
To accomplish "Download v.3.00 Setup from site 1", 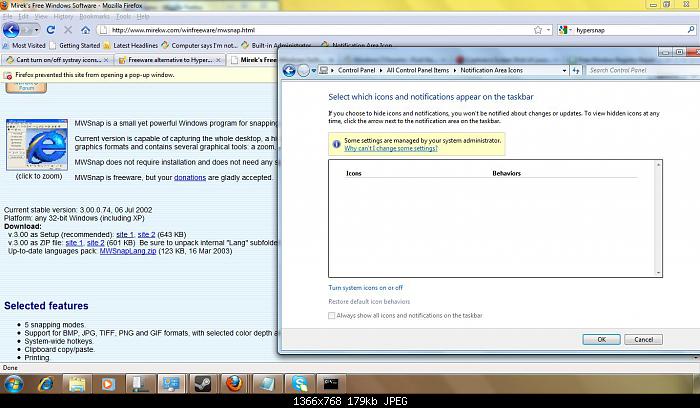I will (125, 234).
